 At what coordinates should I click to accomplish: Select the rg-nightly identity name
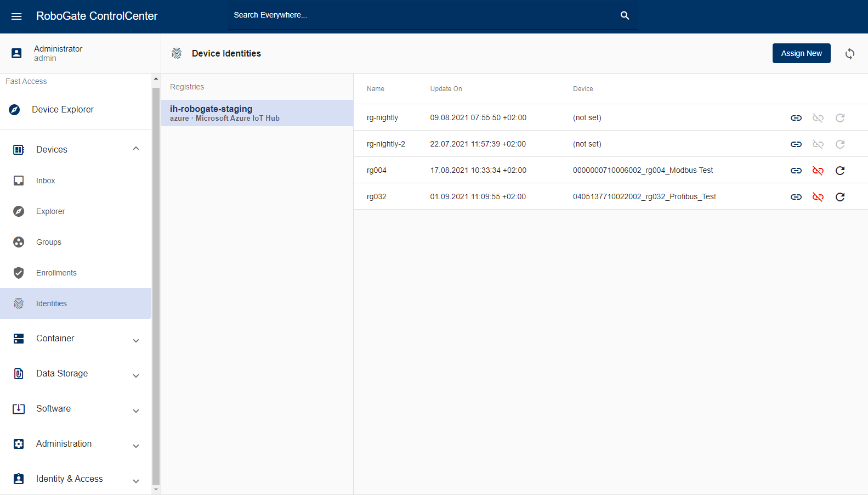383,118
